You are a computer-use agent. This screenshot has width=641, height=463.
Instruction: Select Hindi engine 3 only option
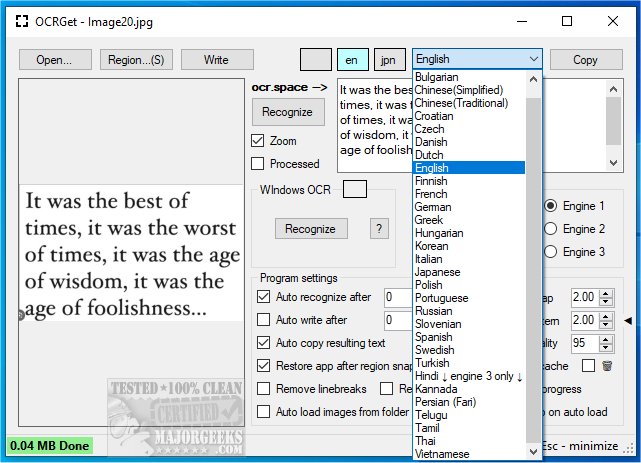tap(469, 376)
